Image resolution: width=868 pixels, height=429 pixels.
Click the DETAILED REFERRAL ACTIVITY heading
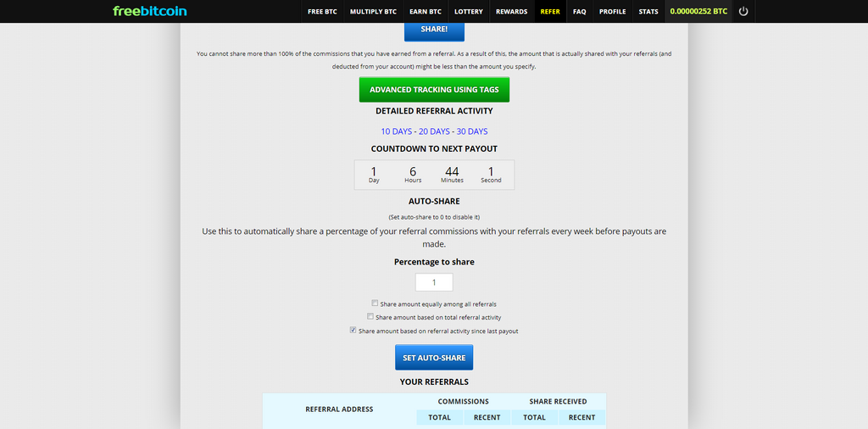tap(434, 111)
